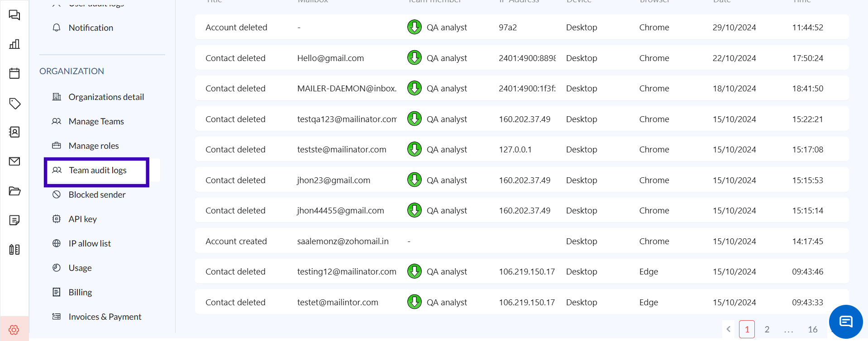Viewport: 868px width, 341px height.
Task: Open the folder icon in left rail
Action: pyautogui.click(x=14, y=191)
